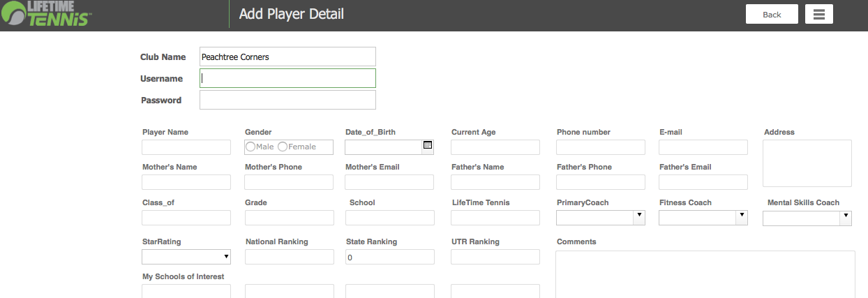868x298 pixels.
Task: Click inside the Comments text area
Action: (x=705, y=274)
